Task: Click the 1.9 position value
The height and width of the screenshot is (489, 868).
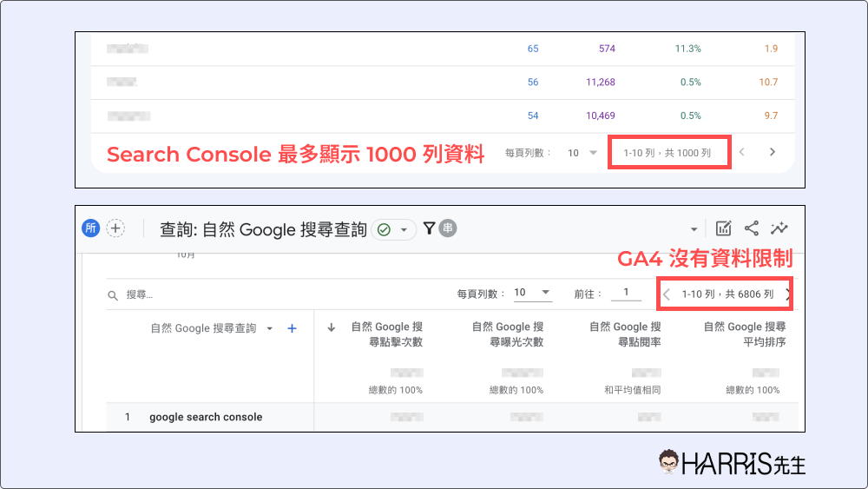Action: point(771,49)
